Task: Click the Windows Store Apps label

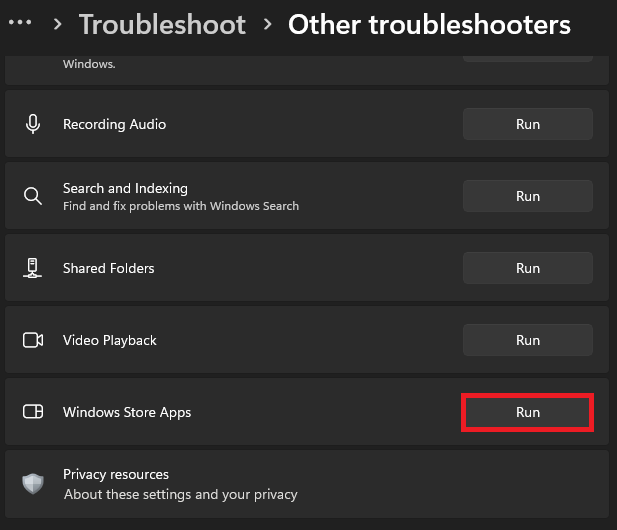Action: [x=127, y=412]
